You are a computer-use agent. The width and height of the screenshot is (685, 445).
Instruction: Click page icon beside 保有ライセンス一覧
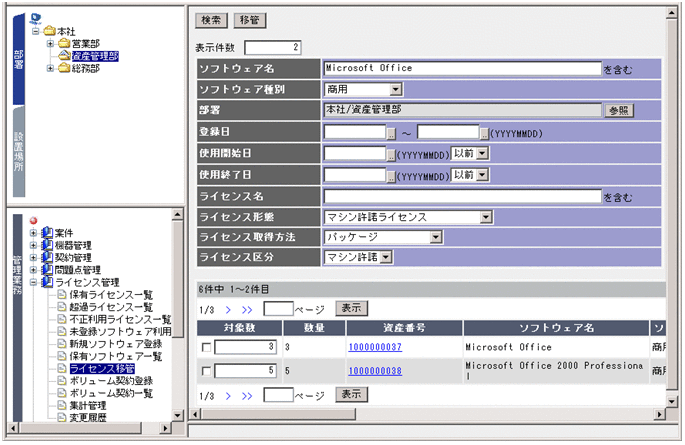(62, 294)
